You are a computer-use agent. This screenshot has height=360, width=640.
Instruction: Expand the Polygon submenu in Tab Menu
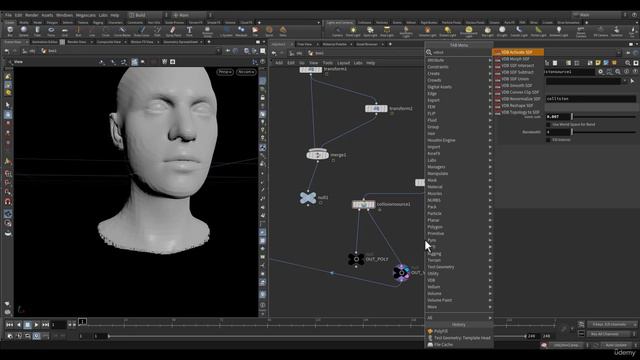(459, 227)
